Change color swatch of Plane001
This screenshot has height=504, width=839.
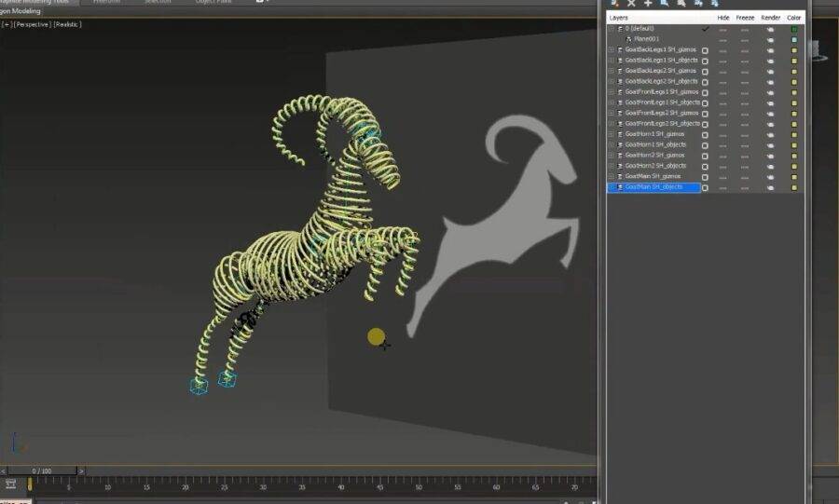(x=794, y=39)
